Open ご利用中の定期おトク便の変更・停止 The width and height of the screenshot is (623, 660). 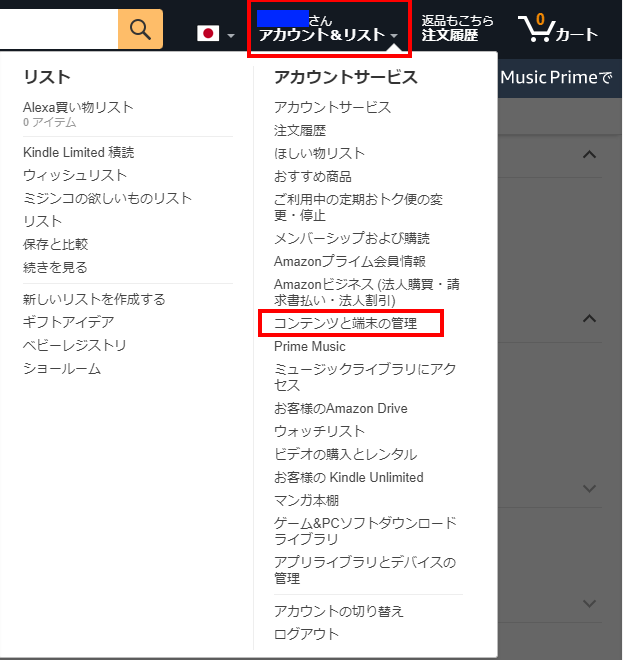(x=359, y=207)
